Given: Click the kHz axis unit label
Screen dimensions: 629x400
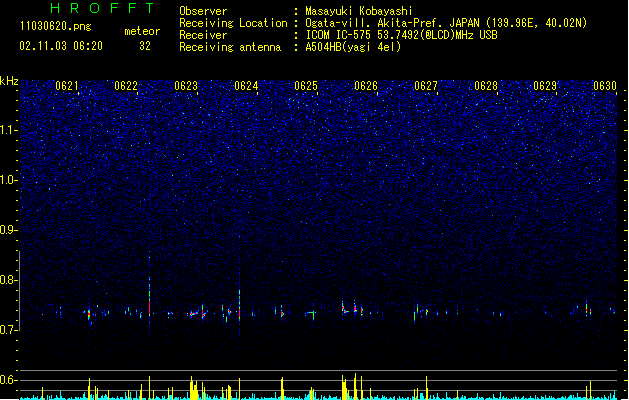Looking at the screenshot, I should coord(9,81).
